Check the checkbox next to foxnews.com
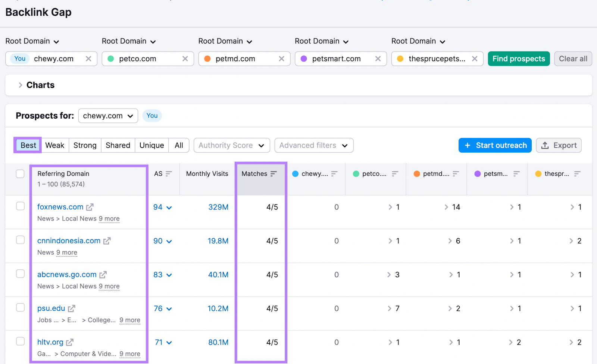Viewport: 597px width, 364px height. pyautogui.click(x=20, y=206)
